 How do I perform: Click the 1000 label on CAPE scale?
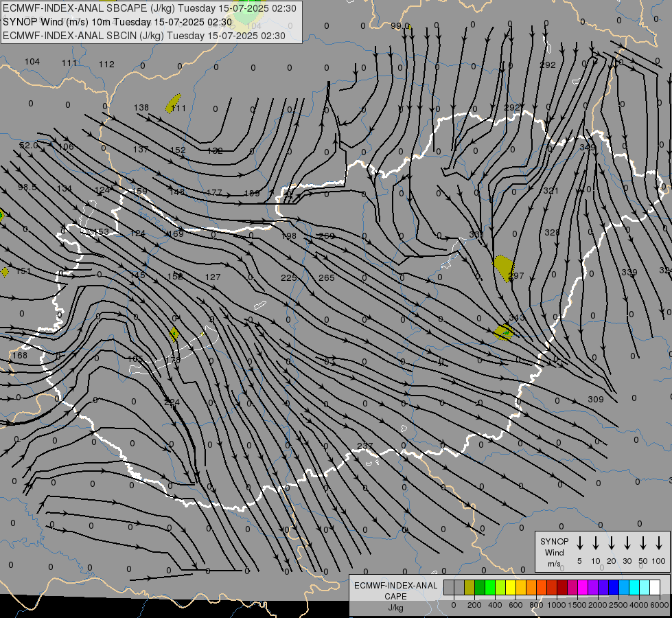[x=556, y=605]
